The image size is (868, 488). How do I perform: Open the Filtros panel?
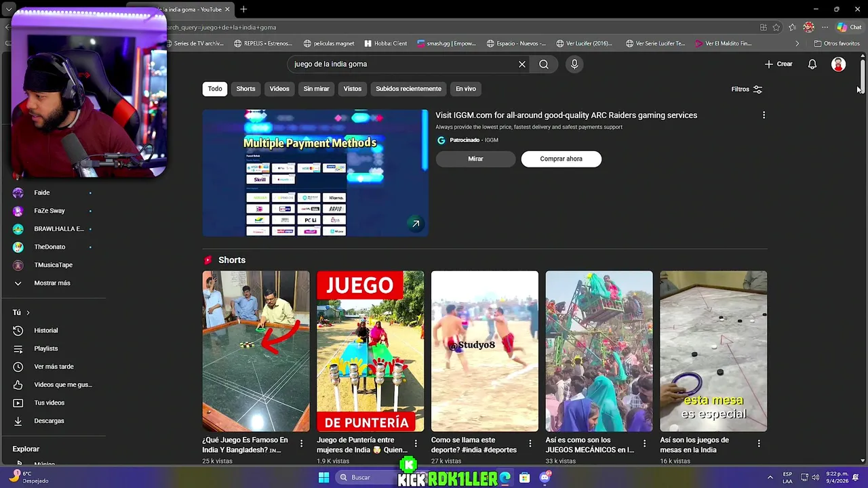[747, 89]
